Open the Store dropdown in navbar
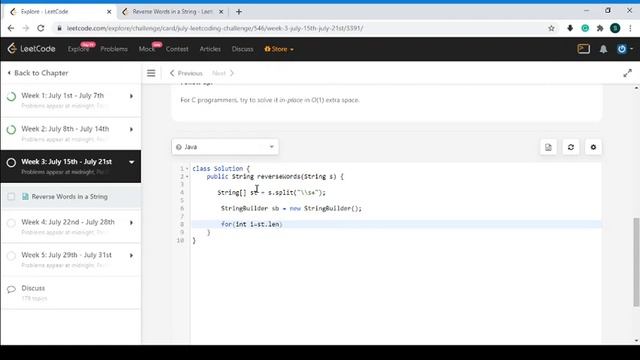The image size is (640, 360). tap(279, 49)
